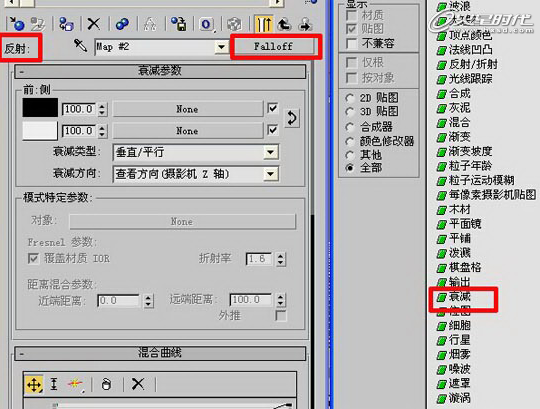Image resolution: width=540 pixels, height=409 pixels.
Task: Click the green icon beside 合成
Action: [x=442, y=94]
